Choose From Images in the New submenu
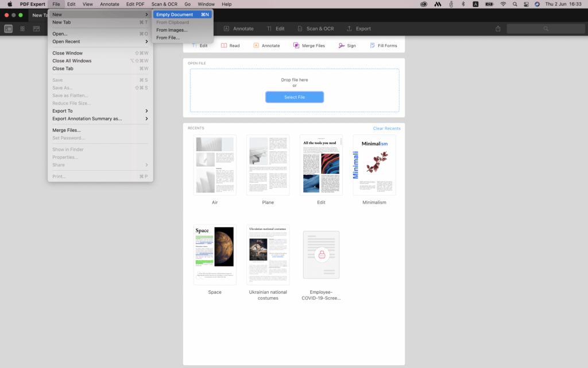 (172, 29)
